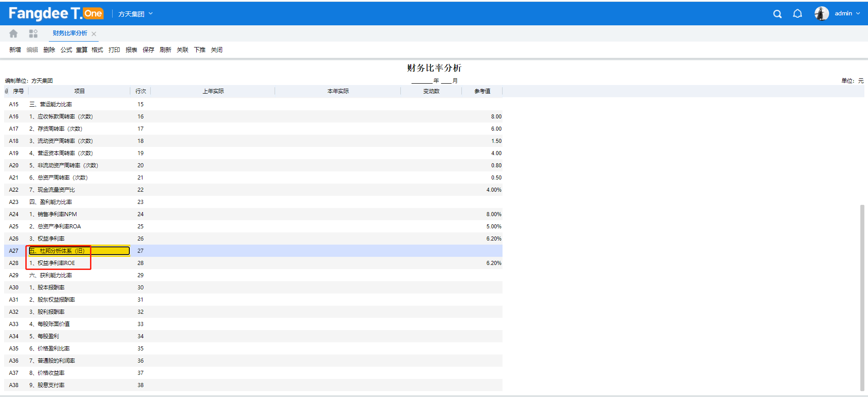Close the 财务比率分析 tab
The image size is (868, 397).
[94, 34]
